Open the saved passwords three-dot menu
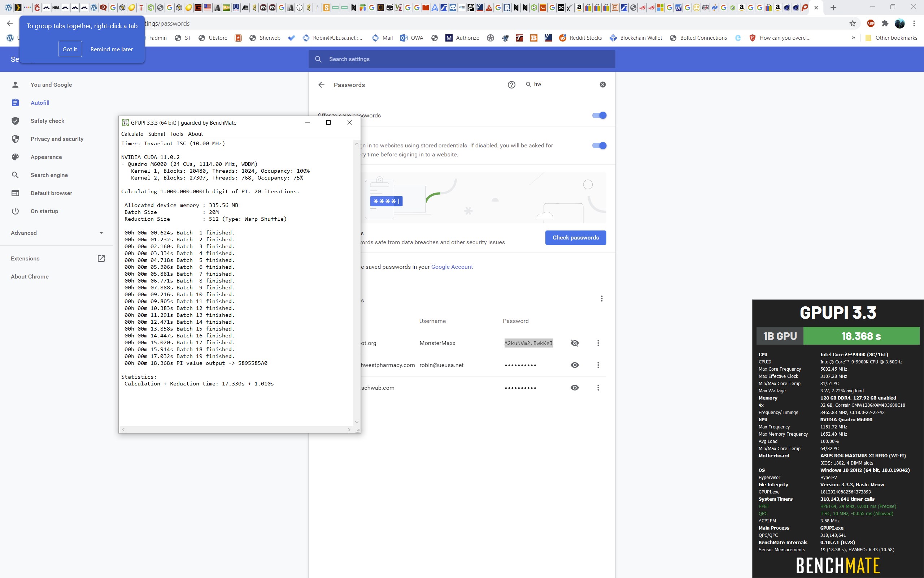Screen dimensions: 924x578 602,298
